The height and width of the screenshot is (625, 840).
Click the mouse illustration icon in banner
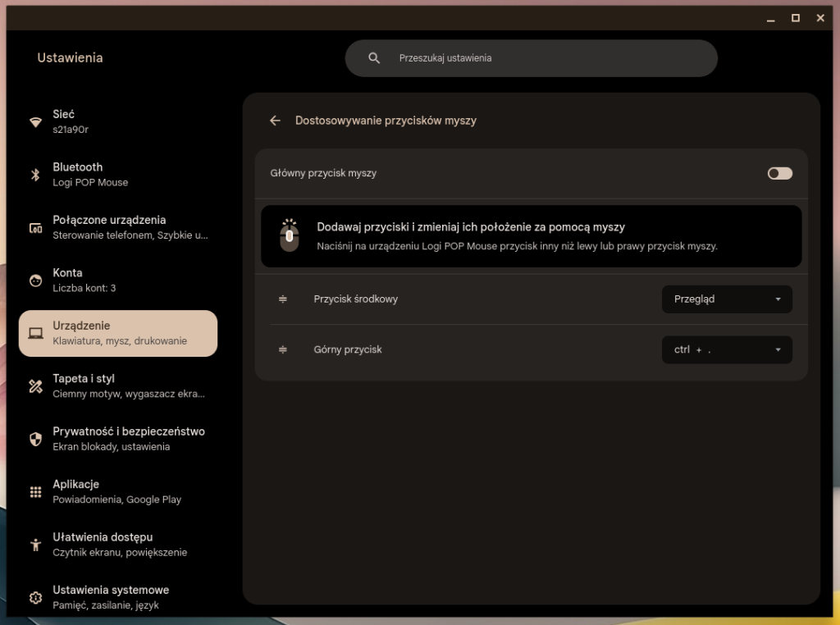click(x=290, y=235)
